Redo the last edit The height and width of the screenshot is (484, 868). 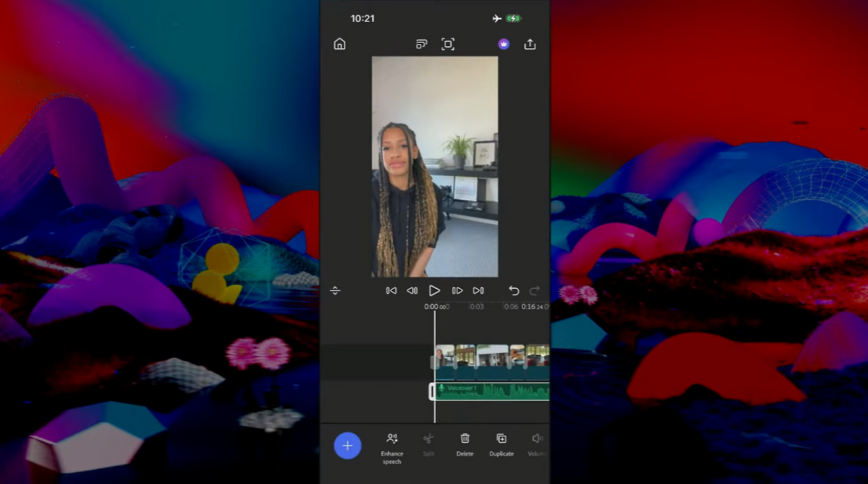tap(534, 291)
